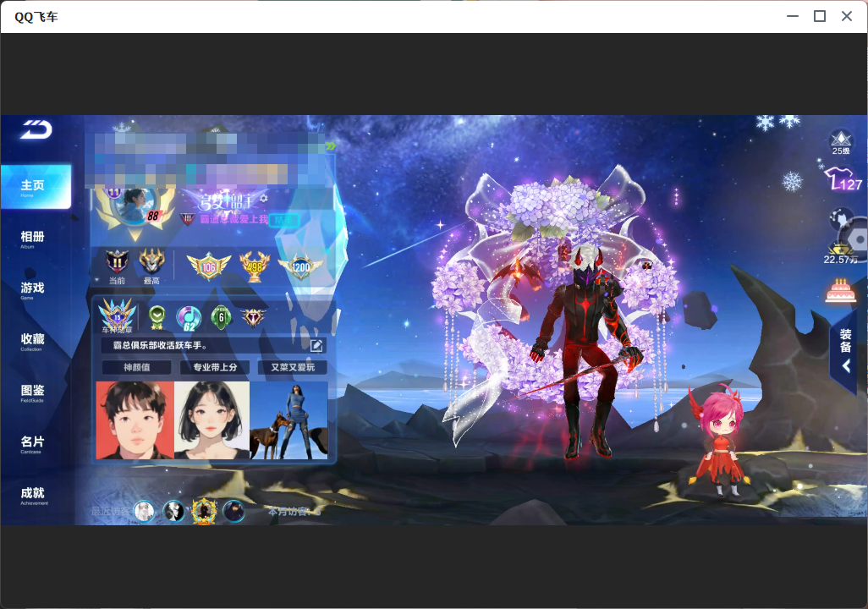Click the music note badge showing 62
Viewport: 868px width, 609px height.
(189, 318)
